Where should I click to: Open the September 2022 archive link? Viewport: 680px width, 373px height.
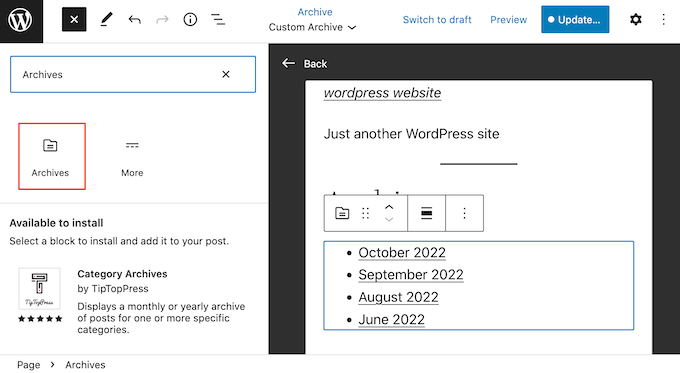[x=411, y=275]
